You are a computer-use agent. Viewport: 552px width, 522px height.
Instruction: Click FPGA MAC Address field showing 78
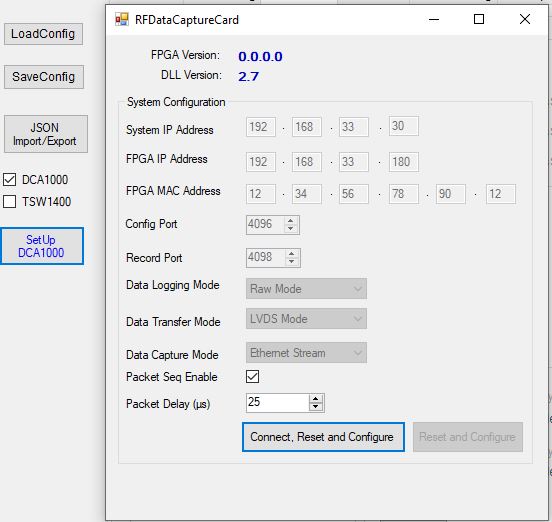(x=404, y=194)
